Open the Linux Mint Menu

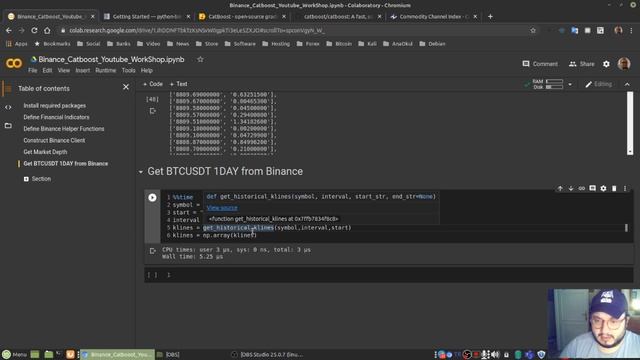coord(15,354)
